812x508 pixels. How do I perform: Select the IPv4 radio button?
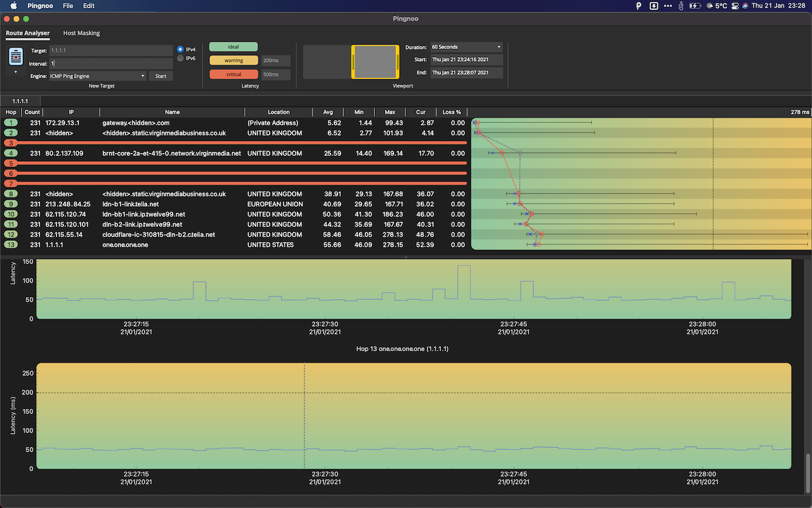click(x=181, y=49)
